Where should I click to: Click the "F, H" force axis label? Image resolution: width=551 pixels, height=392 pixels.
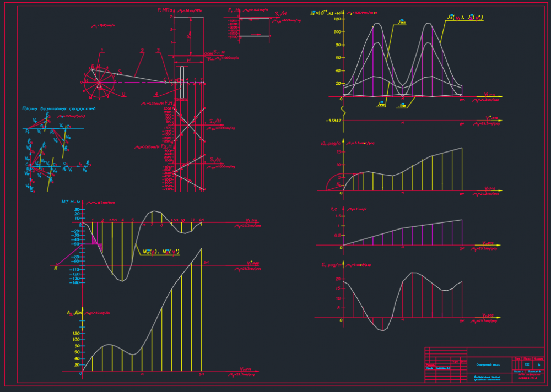pos(169,102)
